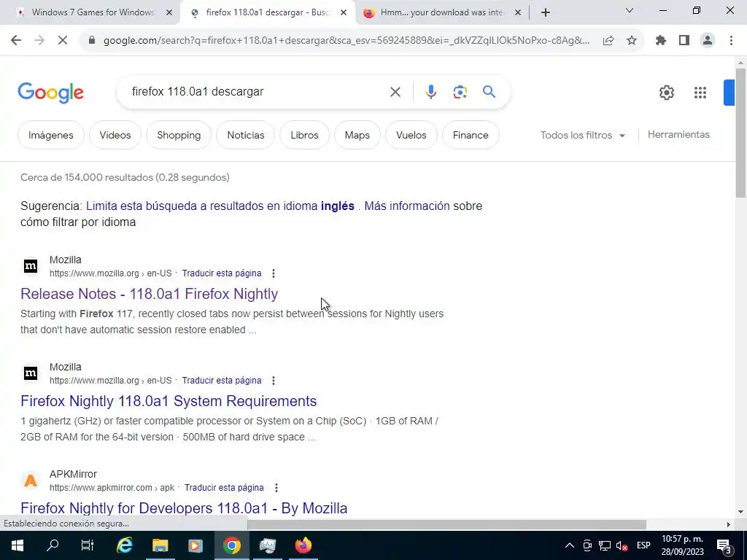The width and height of the screenshot is (747, 560).
Task: Toggle the Chrome side panel
Action: coord(684,41)
